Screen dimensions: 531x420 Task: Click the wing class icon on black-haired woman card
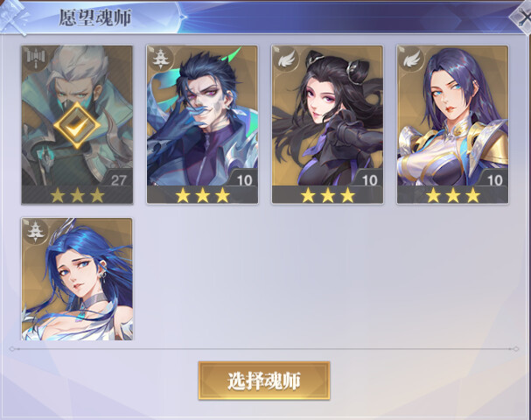(284, 59)
